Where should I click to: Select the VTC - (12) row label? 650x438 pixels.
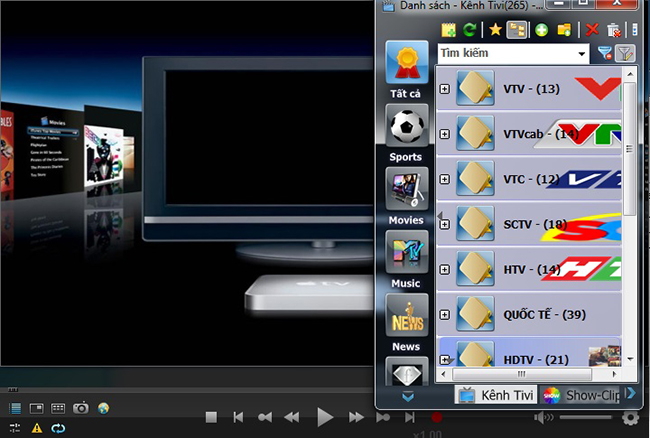pyautogui.click(x=531, y=179)
